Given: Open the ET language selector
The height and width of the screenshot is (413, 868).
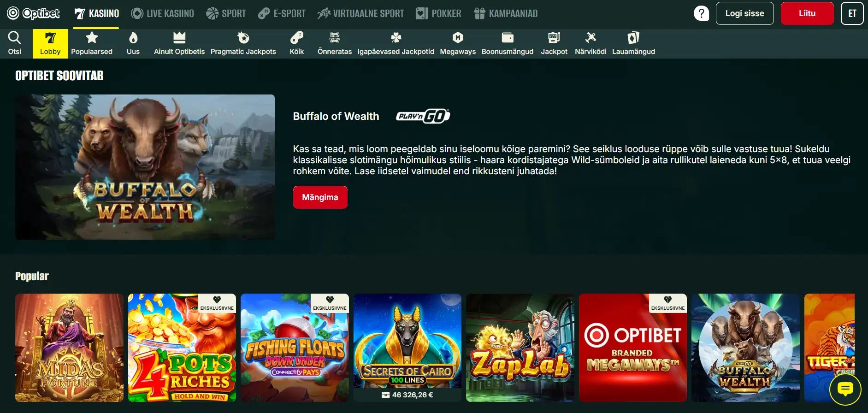Looking at the screenshot, I should (x=852, y=13).
